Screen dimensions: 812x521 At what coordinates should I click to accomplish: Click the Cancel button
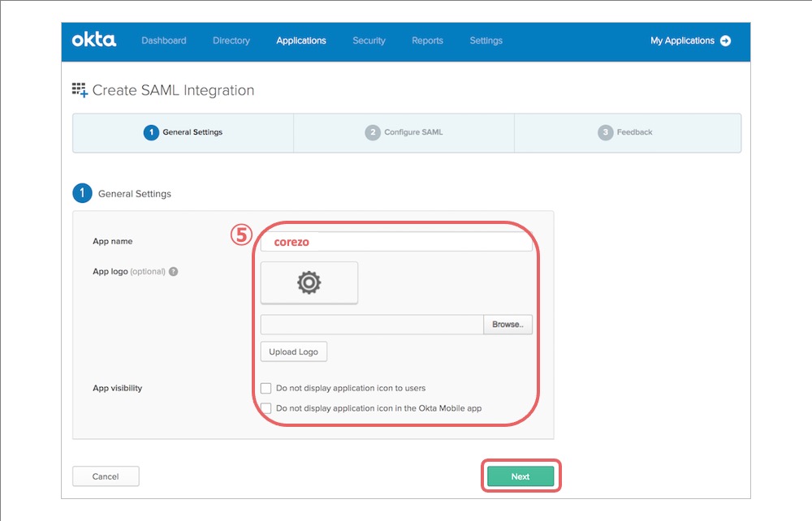(x=106, y=476)
